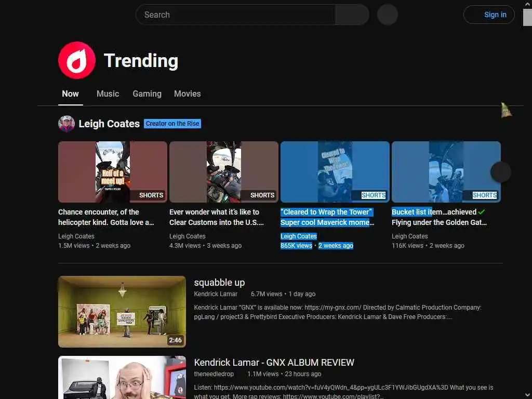Open the Kendrick Lamar channel link

coord(216,294)
